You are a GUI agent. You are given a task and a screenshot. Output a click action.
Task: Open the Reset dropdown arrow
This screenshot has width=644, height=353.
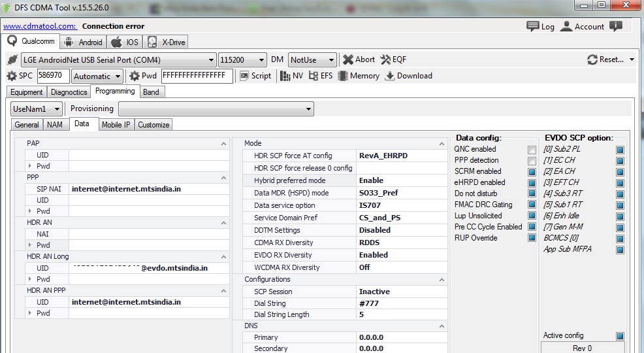pos(632,59)
